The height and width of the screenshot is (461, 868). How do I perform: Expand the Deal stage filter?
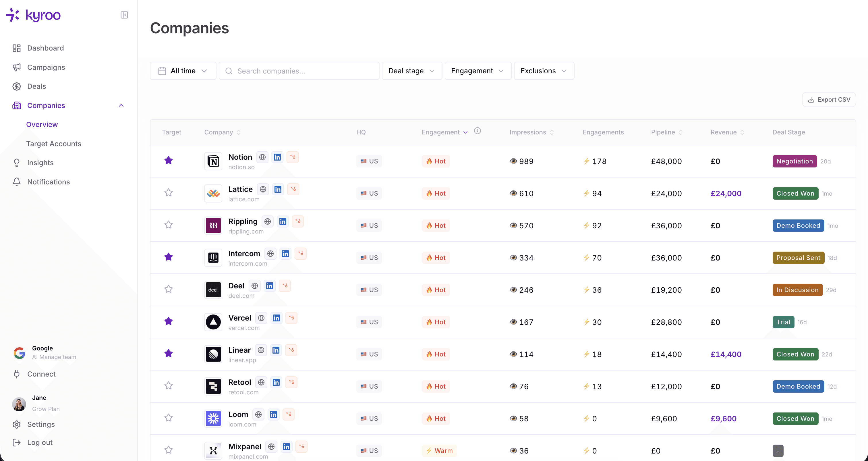[411, 71]
